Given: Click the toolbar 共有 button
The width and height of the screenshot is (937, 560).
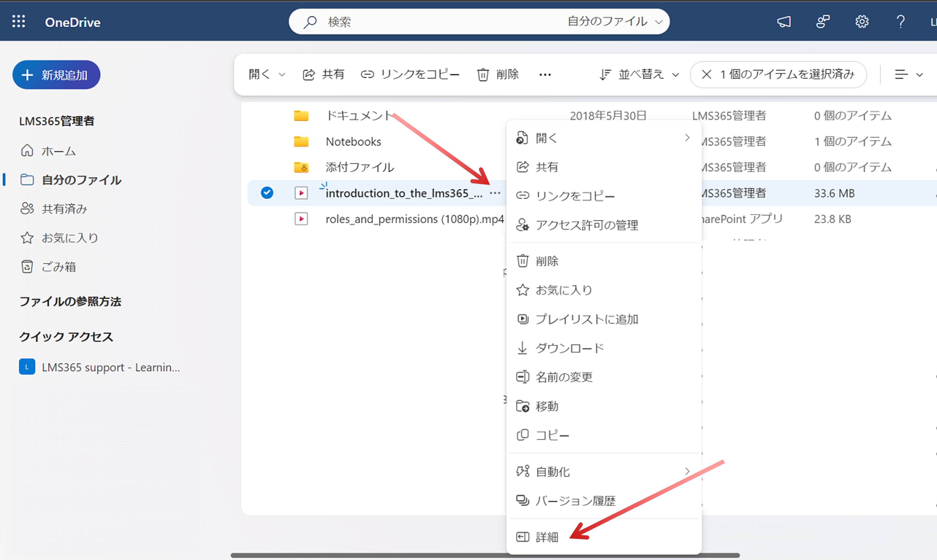Looking at the screenshot, I should click(323, 74).
